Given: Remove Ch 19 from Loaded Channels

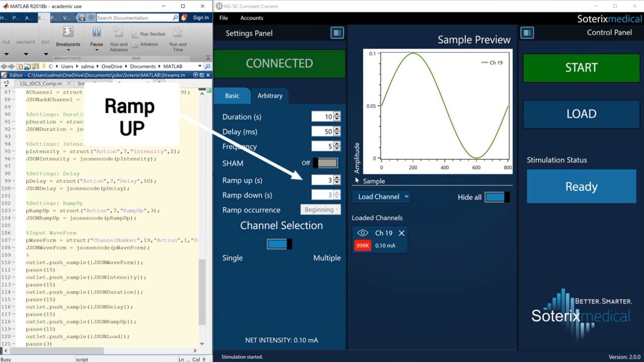Looking at the screenshot, I should (401, 233).
